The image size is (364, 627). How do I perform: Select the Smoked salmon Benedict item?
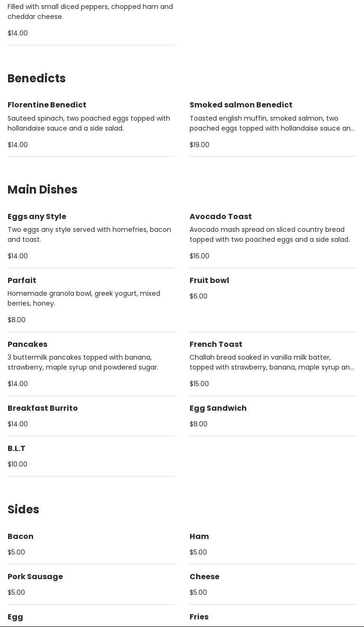[x=241, y=105]
